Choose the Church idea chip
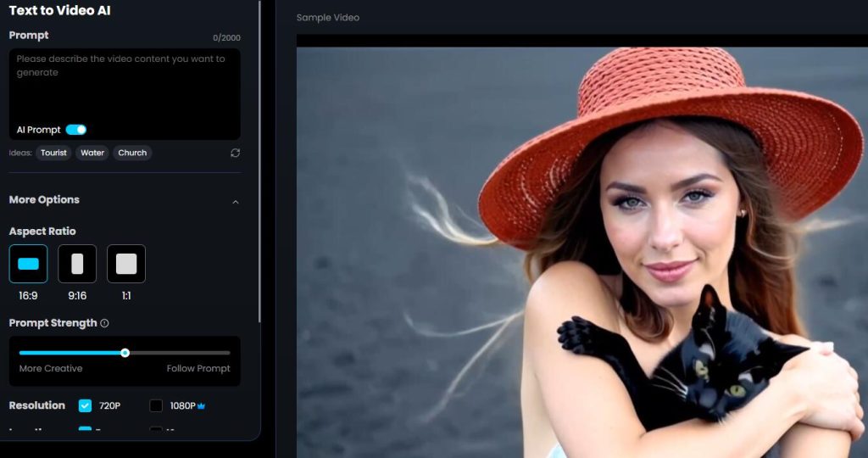 (x=132, y=153)
